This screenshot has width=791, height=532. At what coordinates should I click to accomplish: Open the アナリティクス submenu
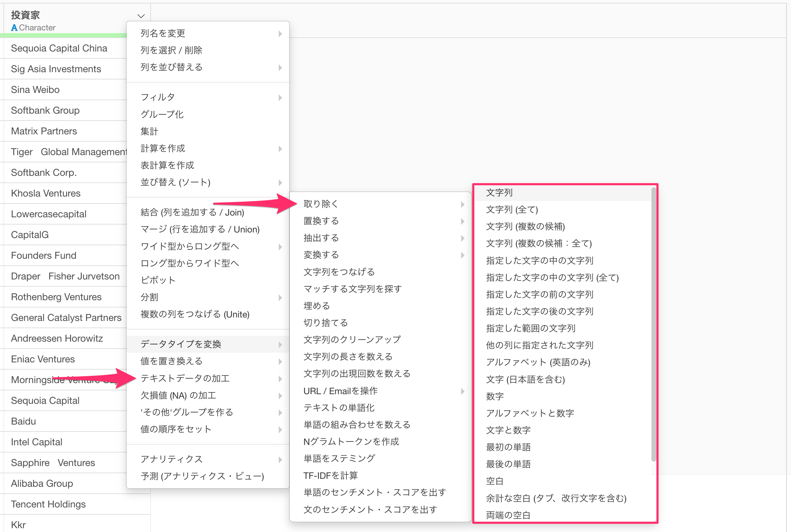click(x=208, y=459)
